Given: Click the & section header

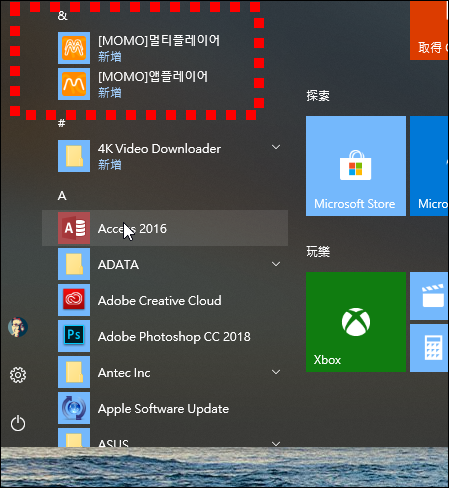Looking at the screenshot, I should [62, 15].
